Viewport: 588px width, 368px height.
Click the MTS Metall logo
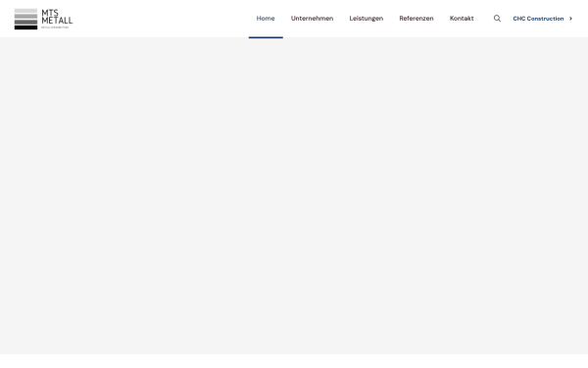tap(43, 19)
